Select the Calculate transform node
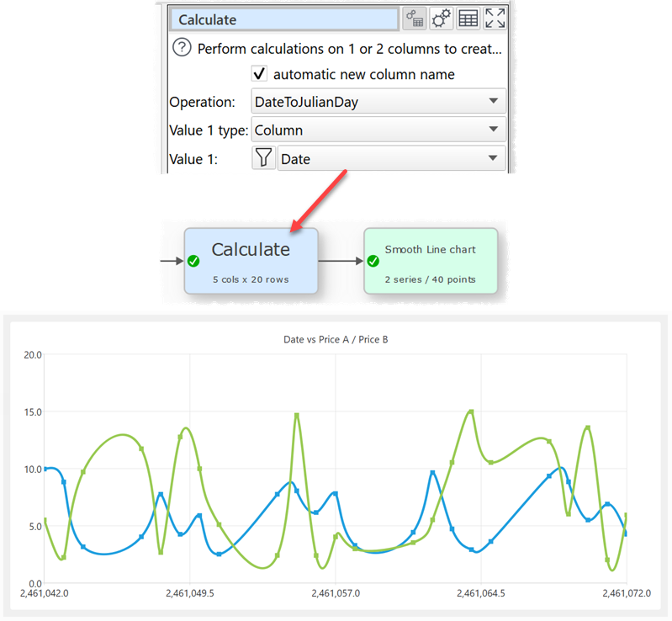The width and height of the screenshot is (672, 621). pyautogui.click(x=251, y=261)
